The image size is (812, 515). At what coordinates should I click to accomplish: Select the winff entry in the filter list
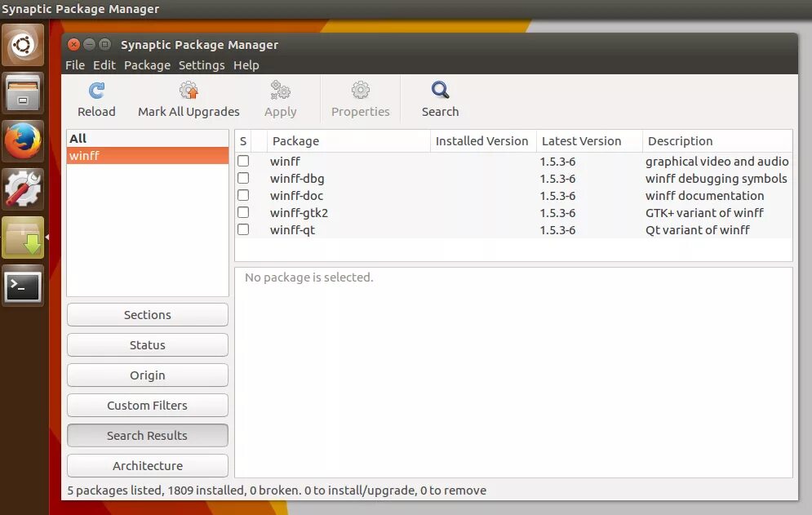click(x=148, y=155)
